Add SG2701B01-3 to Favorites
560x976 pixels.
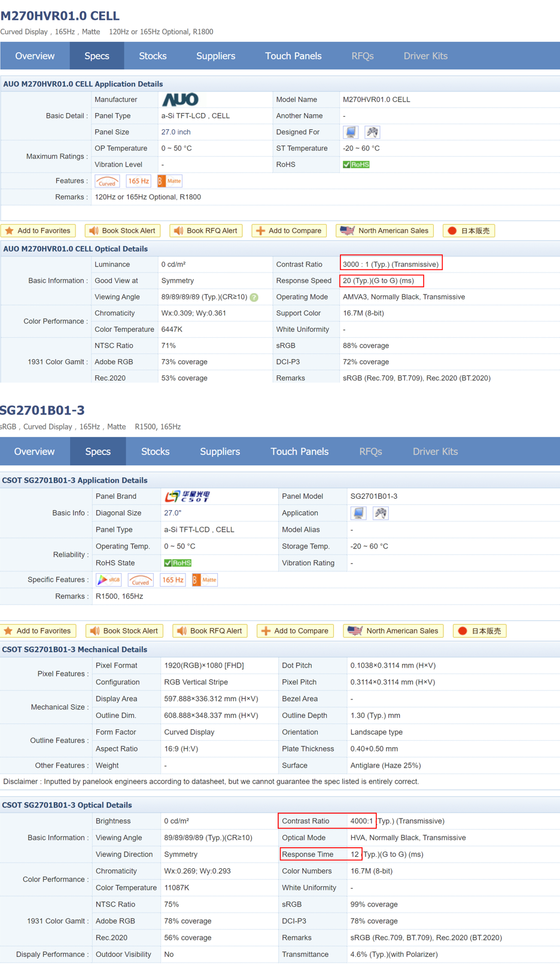38,631
